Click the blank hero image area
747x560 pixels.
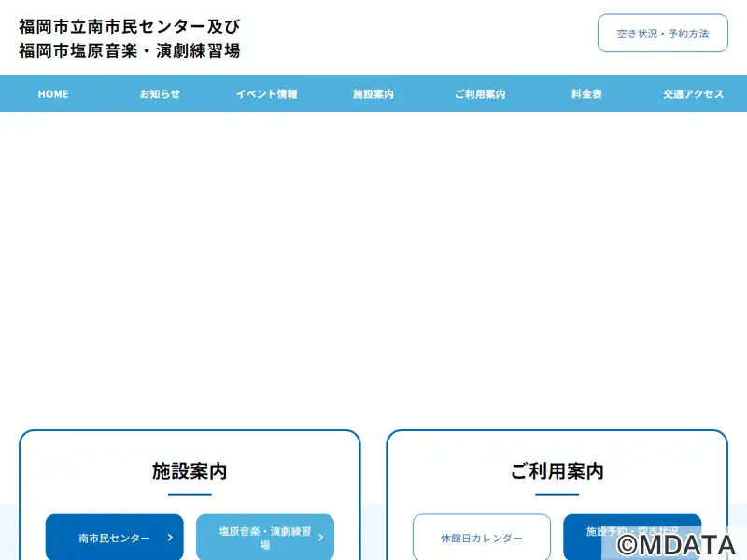373,267
